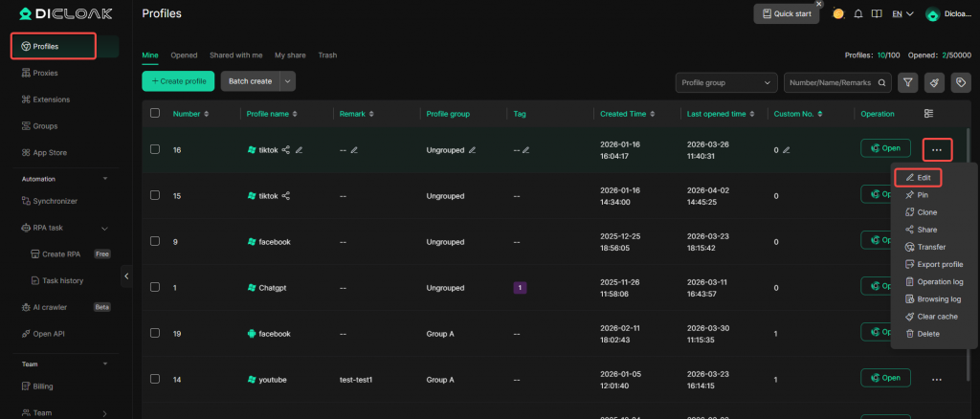Expand the Batch create dropdown arrow

(288, 81)
